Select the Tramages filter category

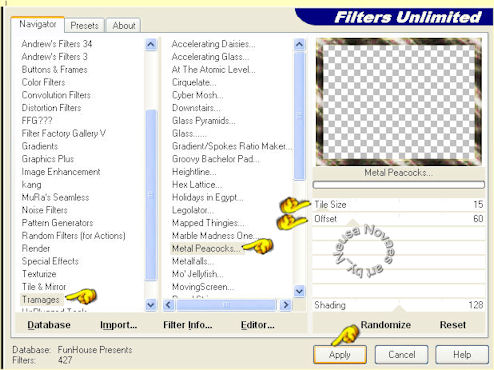click(41, 300)
